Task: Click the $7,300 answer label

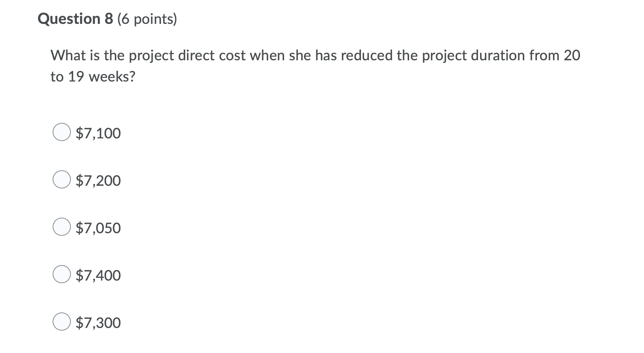Action: click(98, 323)
